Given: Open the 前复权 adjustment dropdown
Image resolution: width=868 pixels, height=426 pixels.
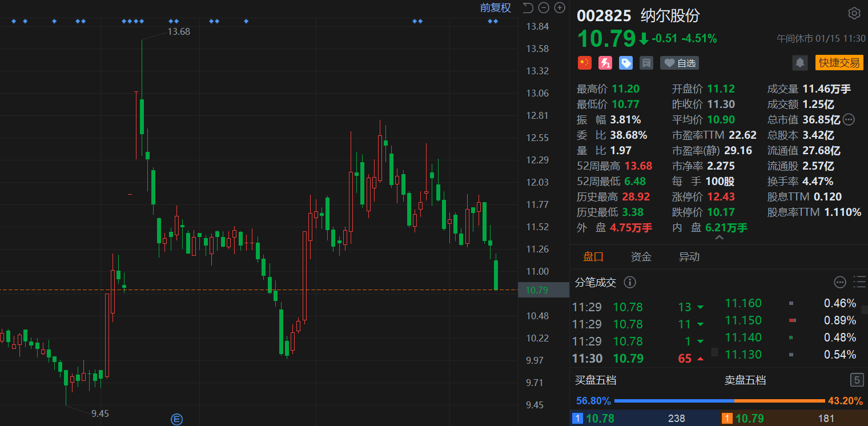Looking at the screenshot, I should pos(495,8).
